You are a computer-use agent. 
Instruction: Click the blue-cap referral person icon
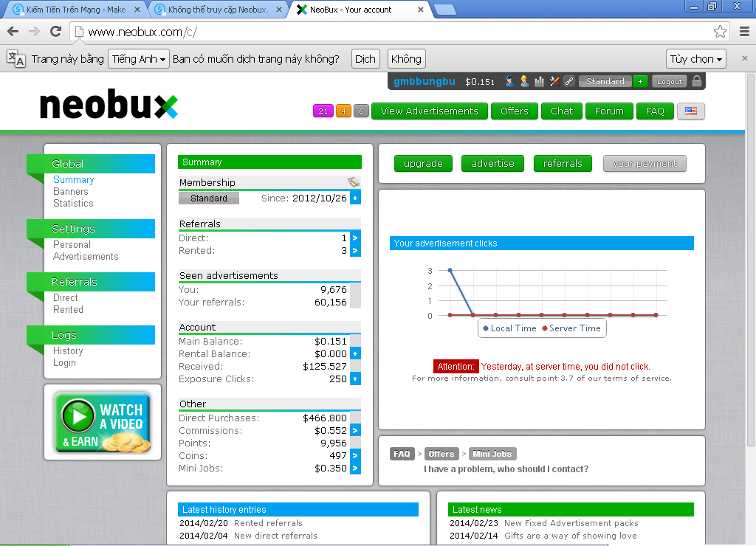coord(509,81)
